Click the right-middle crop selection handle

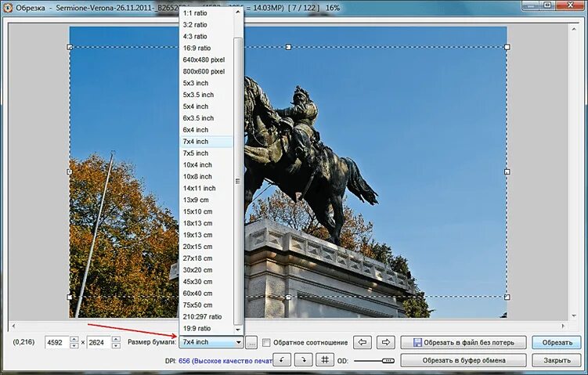(x=507, y=171)
